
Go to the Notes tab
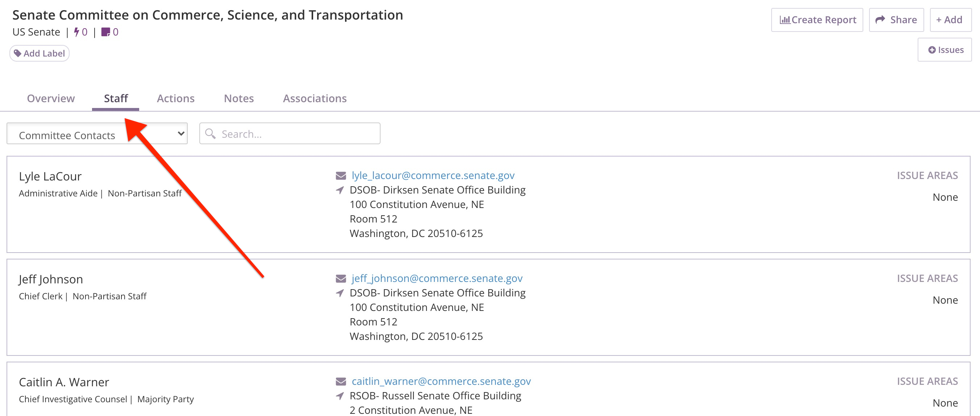click(239, 99)
